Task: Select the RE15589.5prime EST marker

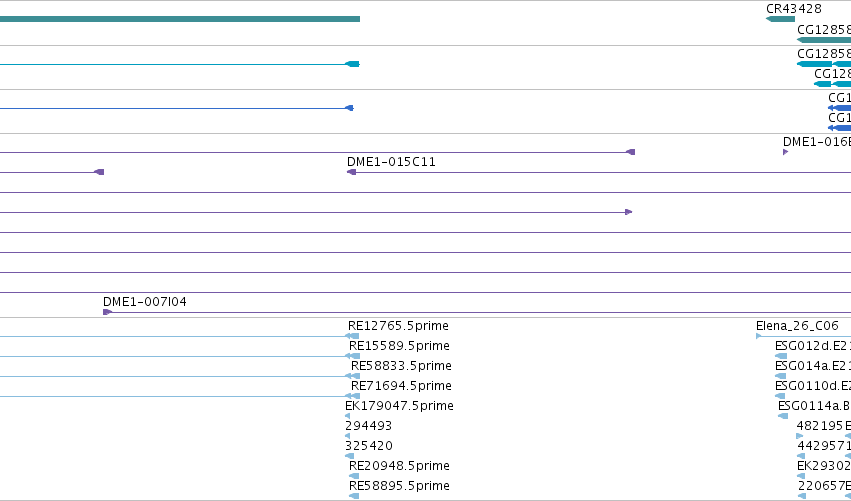Action: 352,356
